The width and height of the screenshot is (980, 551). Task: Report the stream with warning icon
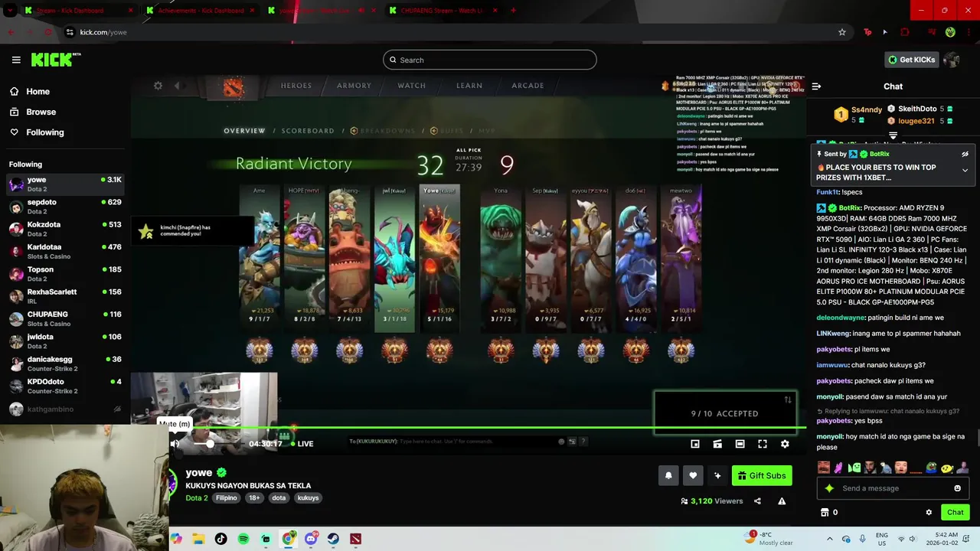[782, 501]
